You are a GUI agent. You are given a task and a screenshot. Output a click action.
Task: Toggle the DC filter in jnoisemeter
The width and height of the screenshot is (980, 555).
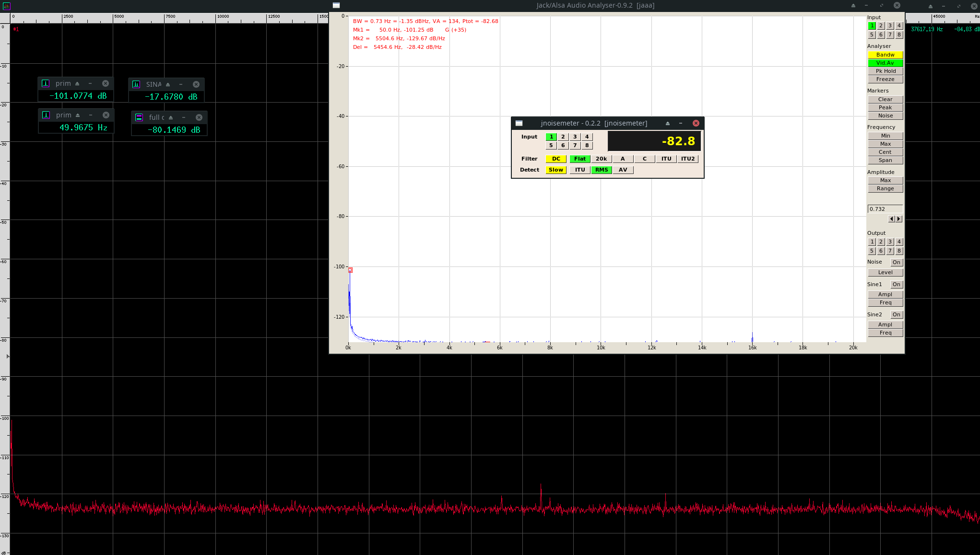pos(556,159)
